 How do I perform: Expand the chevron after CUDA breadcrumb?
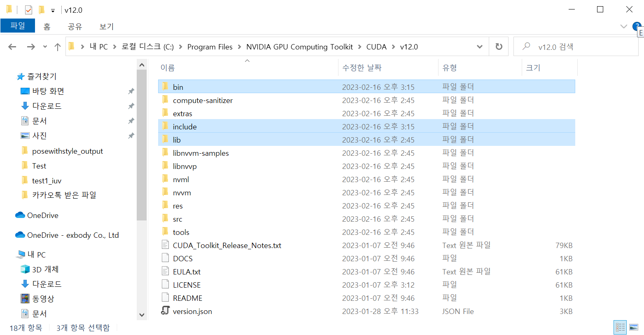394,47
